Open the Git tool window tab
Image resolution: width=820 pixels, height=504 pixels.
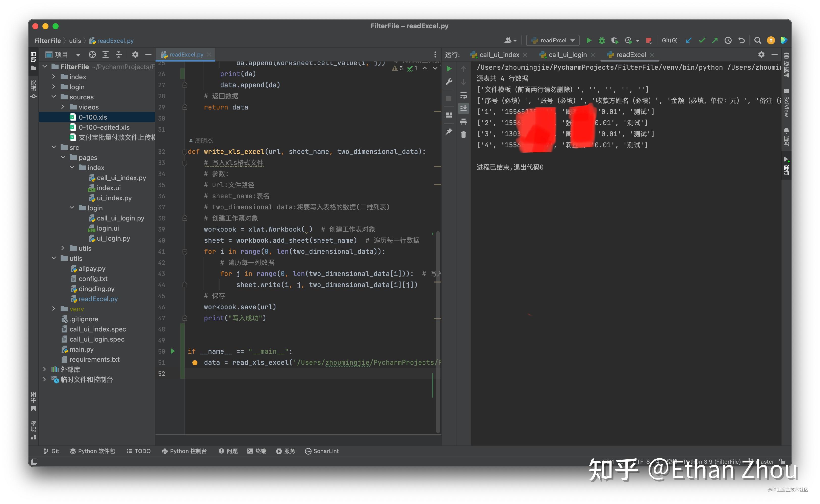click(x=51, y=451)
